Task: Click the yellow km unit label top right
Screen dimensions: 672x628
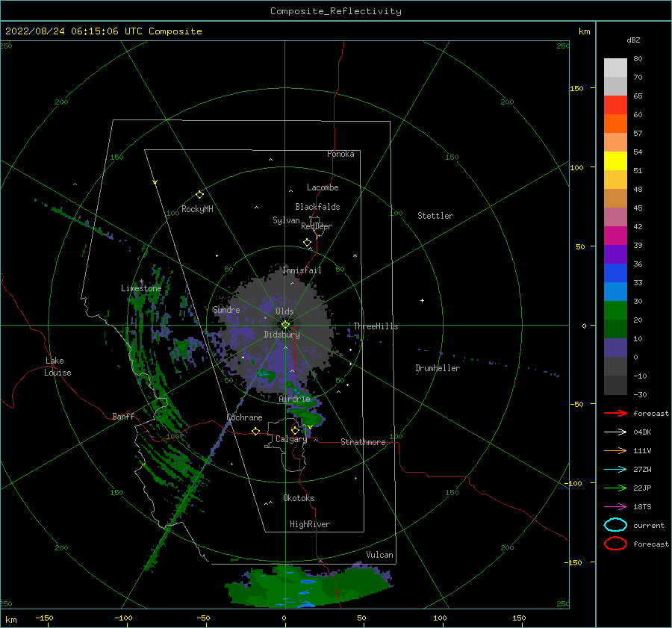Action: point(584,31)
